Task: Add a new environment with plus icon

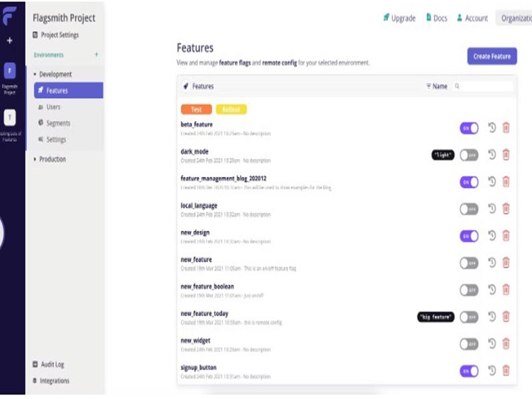Action: pyautogui.click(x=96, y=55)
